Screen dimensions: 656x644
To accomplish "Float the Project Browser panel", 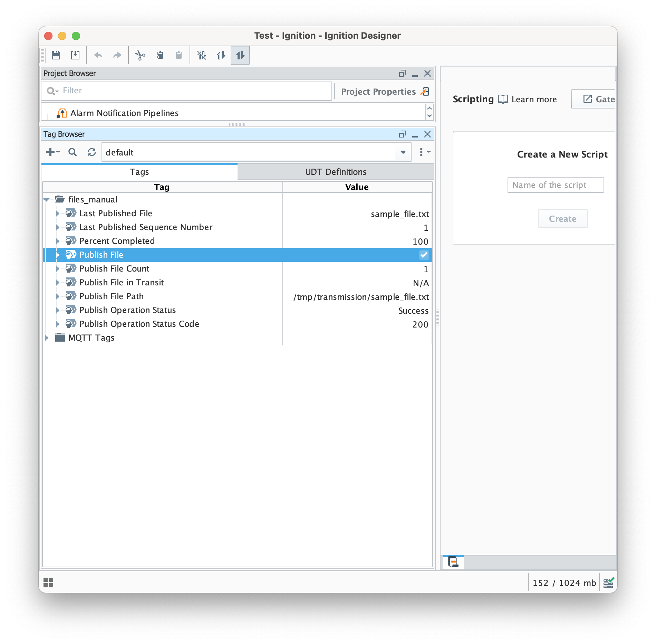I will (402, 74).
